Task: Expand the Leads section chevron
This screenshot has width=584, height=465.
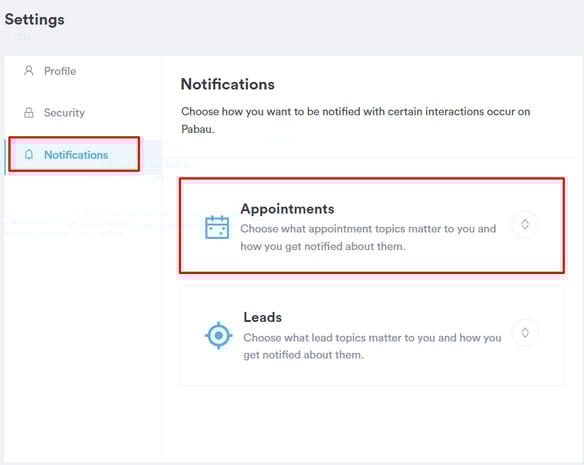Action: [x=525, y=332]
